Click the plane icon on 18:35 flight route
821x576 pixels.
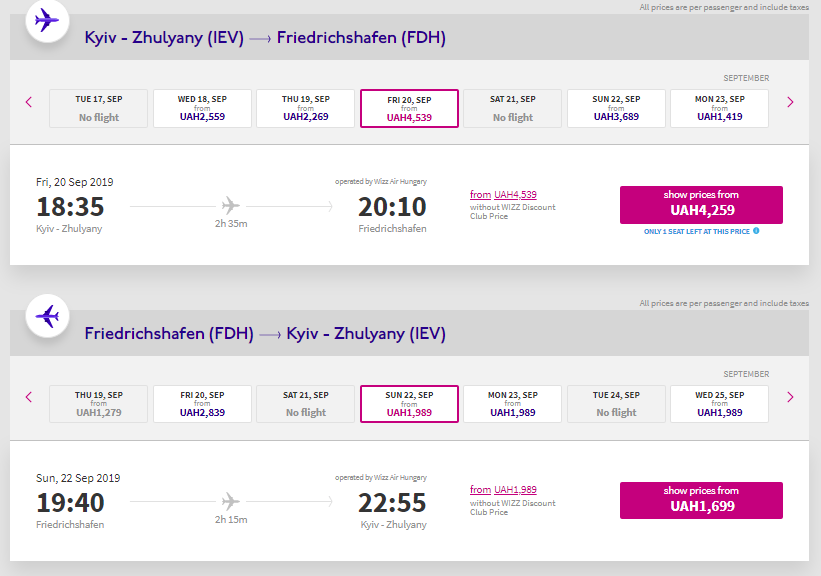click(x=231, y=206)
